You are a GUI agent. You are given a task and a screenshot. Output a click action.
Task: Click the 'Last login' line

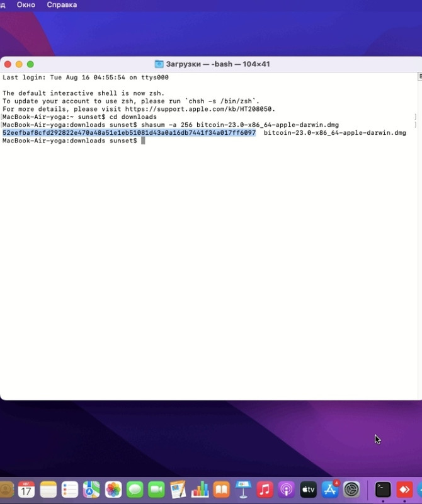click(86, 77)
